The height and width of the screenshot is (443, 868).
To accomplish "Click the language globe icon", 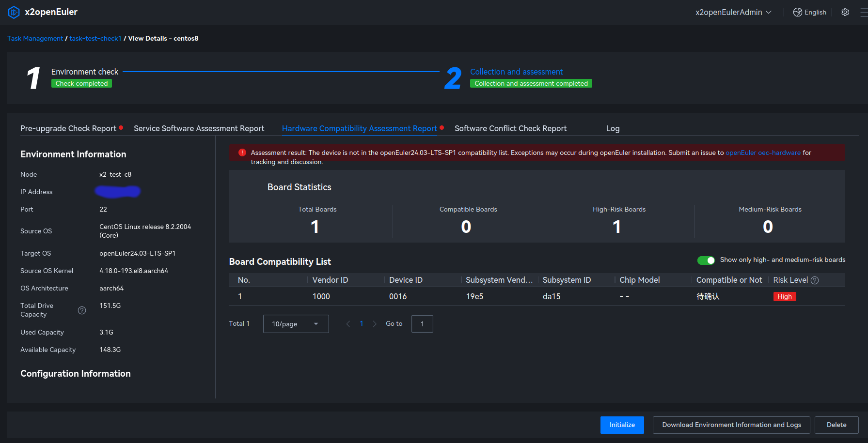I will [x=797, y=12].
